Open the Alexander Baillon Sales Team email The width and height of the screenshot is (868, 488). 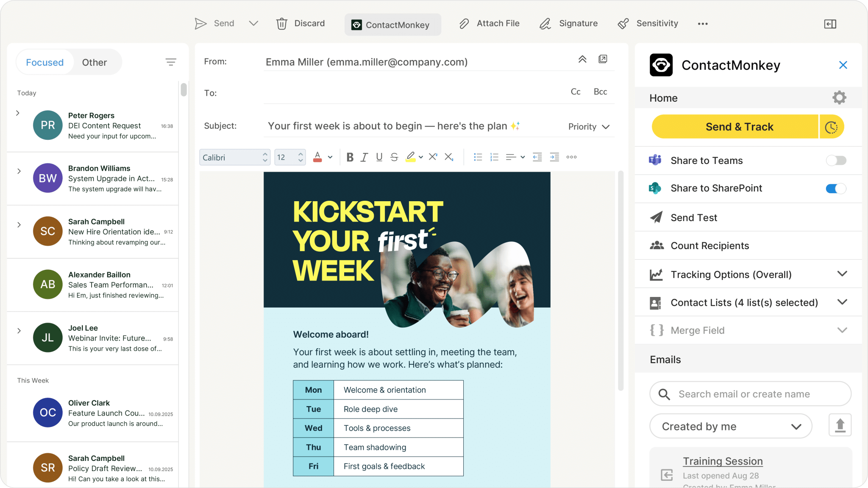pos(93,285)
